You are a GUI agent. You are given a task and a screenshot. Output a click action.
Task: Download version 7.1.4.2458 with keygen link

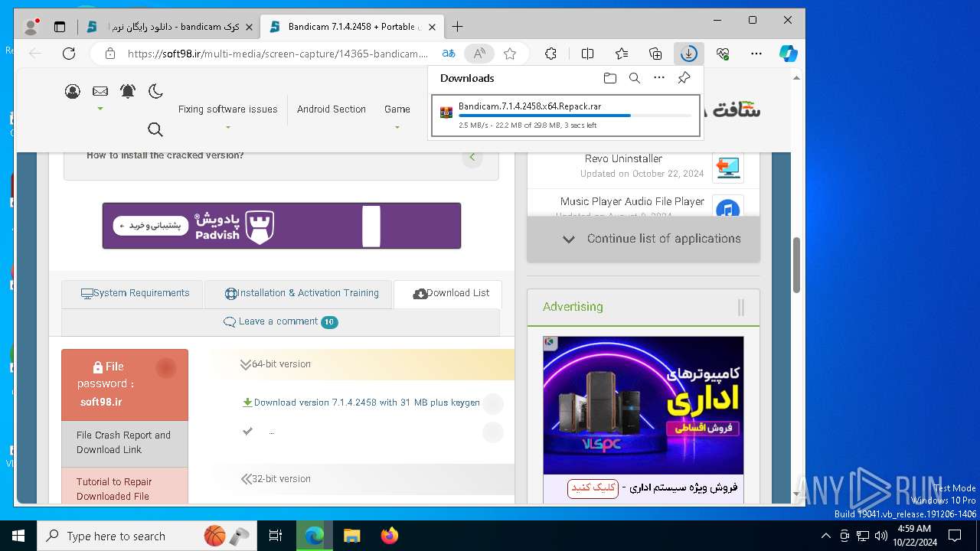(367, 403)
